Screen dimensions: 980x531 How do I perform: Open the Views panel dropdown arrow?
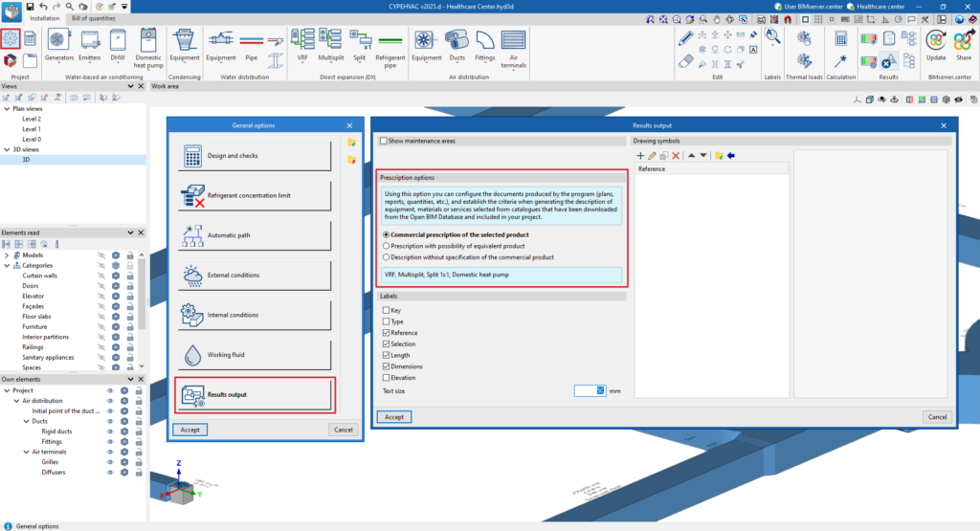point(130,86)
